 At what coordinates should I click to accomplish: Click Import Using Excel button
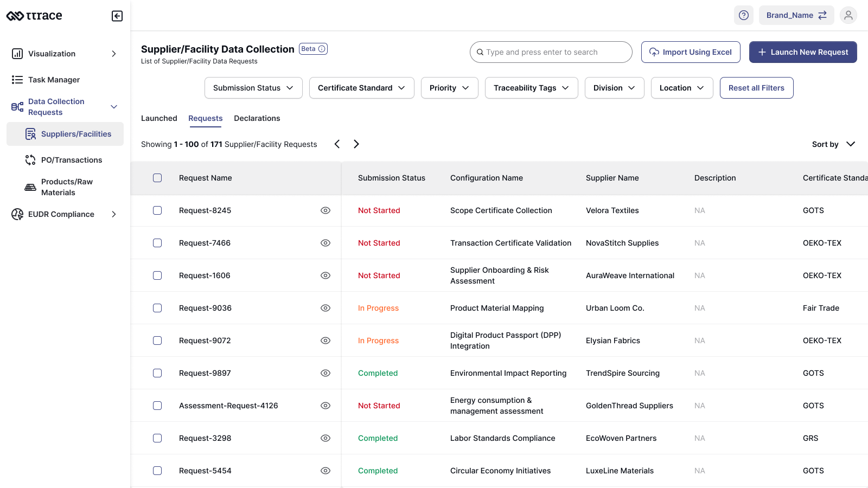[x=691, y=52]
